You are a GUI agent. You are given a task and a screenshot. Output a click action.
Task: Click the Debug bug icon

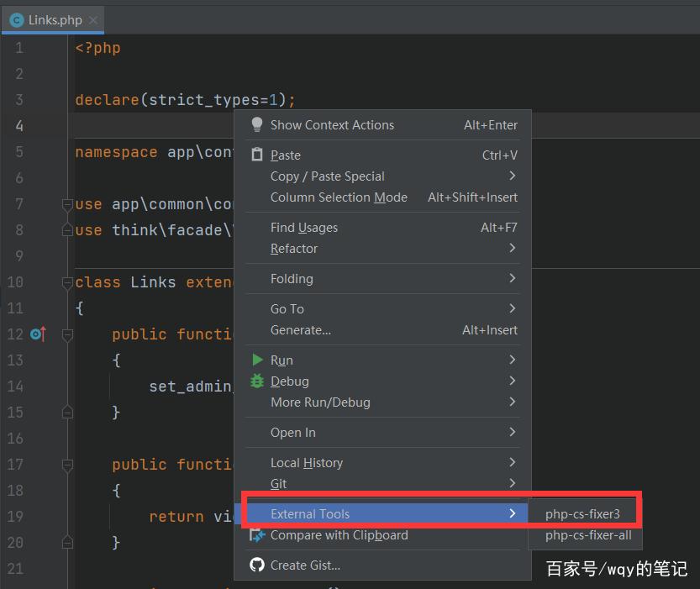click(x=257, y=381)
